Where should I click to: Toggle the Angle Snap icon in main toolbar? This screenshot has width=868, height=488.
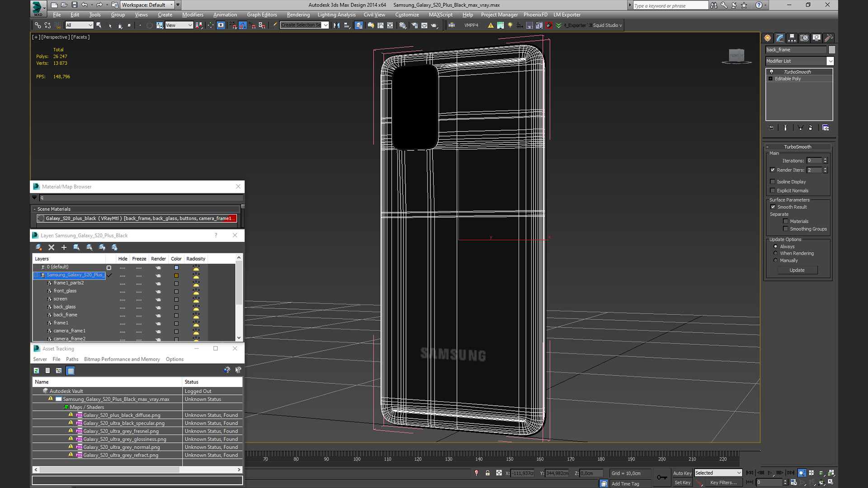242,25
